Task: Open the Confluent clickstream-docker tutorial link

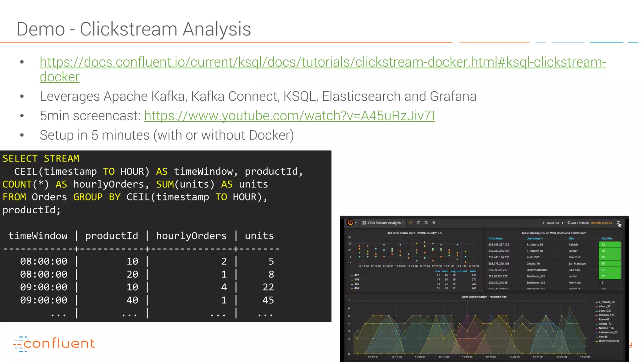Action: (x=323, y=69)
